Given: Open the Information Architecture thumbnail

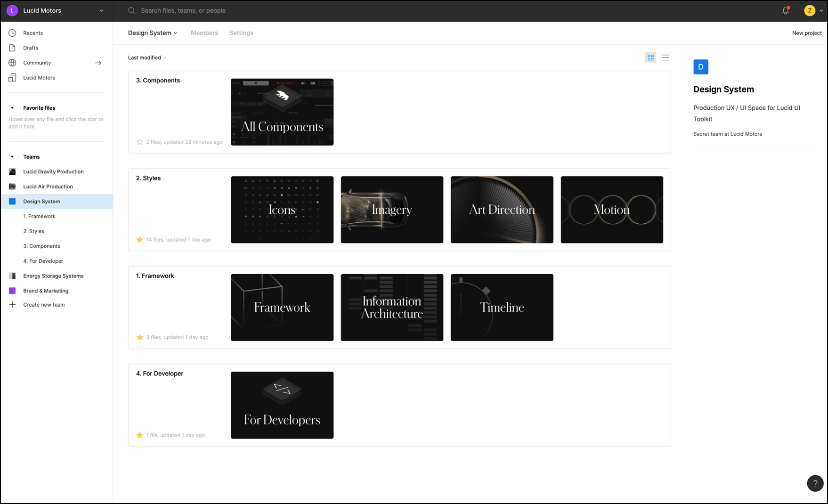Looking at the screenshot, I should click(x=392, y=308).
